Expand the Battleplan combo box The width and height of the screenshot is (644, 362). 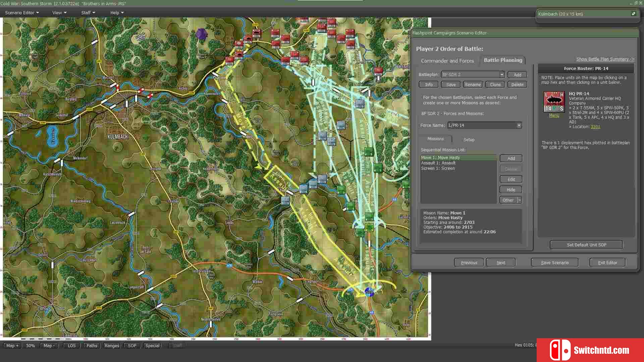coord(502,74)
